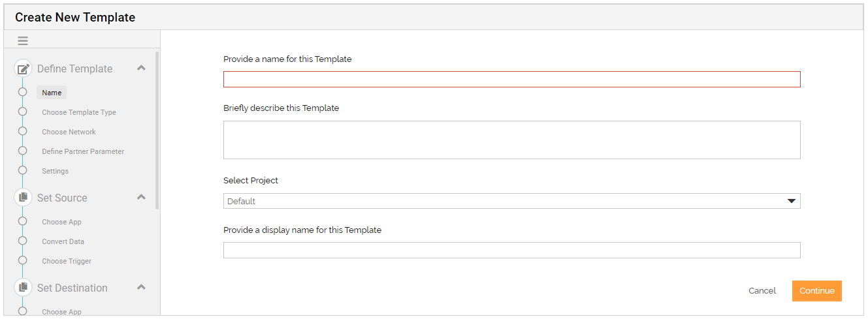Click the Cancel link
Image resolution: width=868 pixels, height=321 pixels.
point(762,291)
